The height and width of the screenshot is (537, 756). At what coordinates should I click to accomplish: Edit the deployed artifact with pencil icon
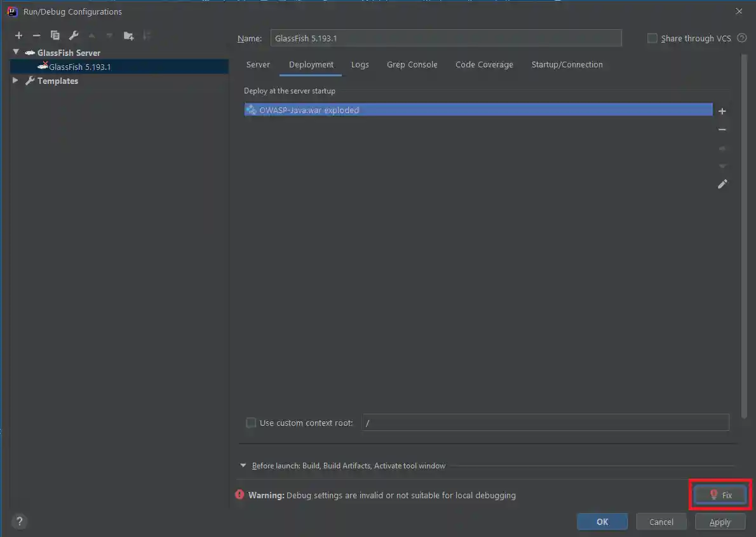pyautogui.click(x=722, y=184)
